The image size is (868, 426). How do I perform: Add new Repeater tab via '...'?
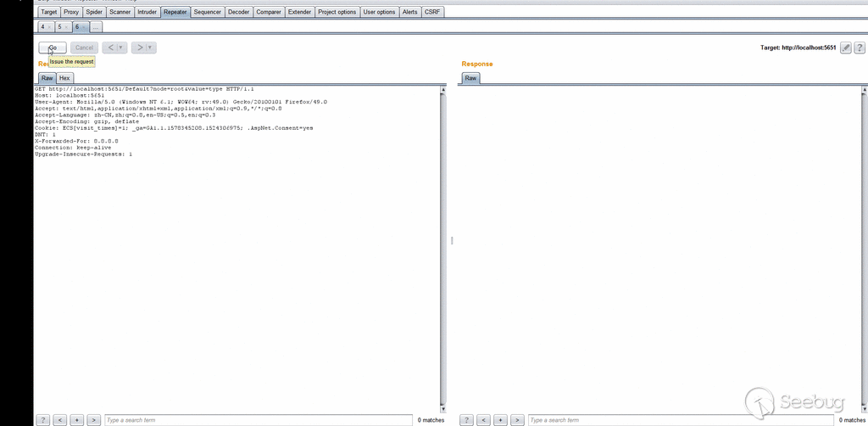click(96, 28)
